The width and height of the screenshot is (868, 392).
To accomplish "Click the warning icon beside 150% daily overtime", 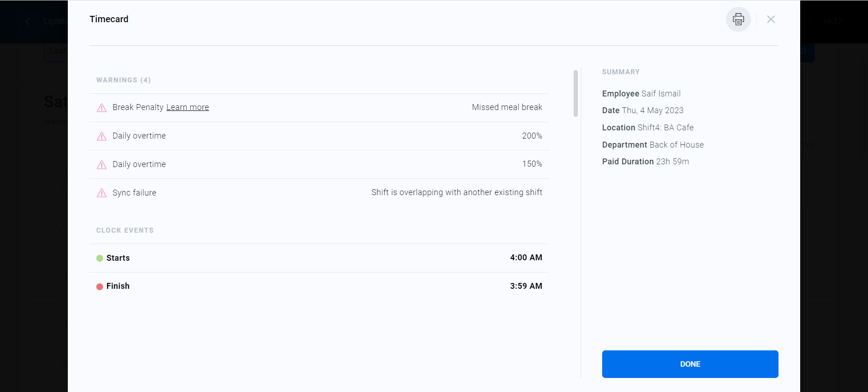I will pyautogui.click(x=102, y=165).
